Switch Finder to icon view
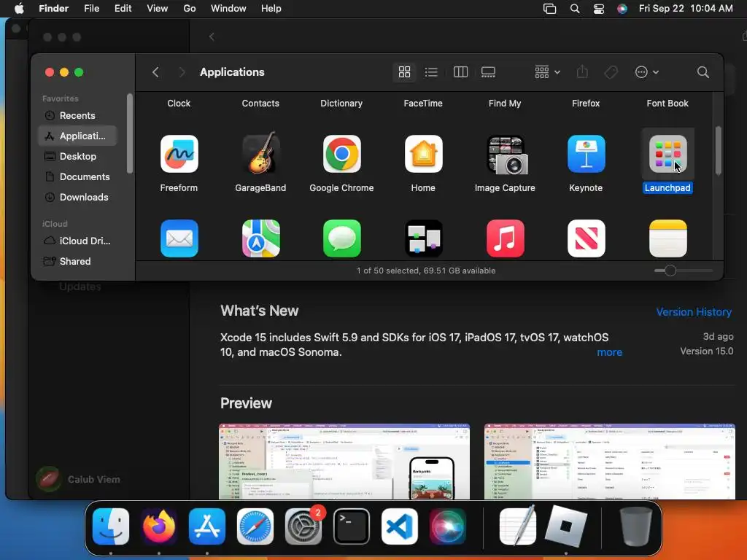The image size is (747, 560). 404,72
